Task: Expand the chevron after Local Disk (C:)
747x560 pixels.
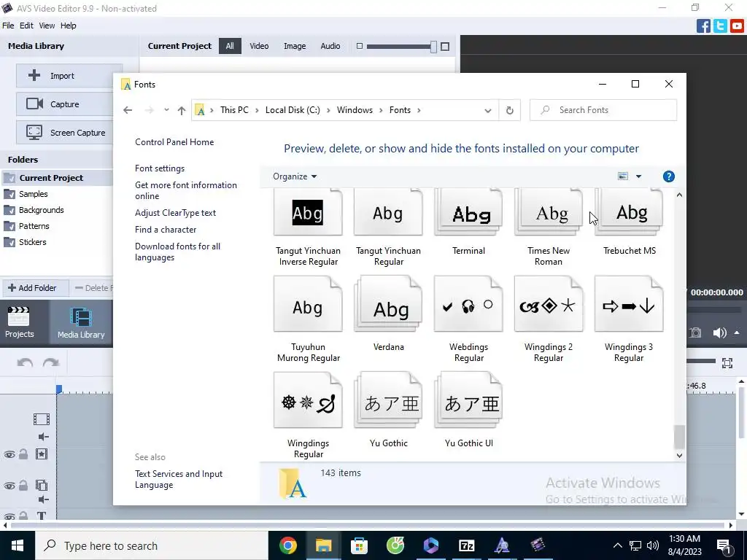Action: point(328,111)
